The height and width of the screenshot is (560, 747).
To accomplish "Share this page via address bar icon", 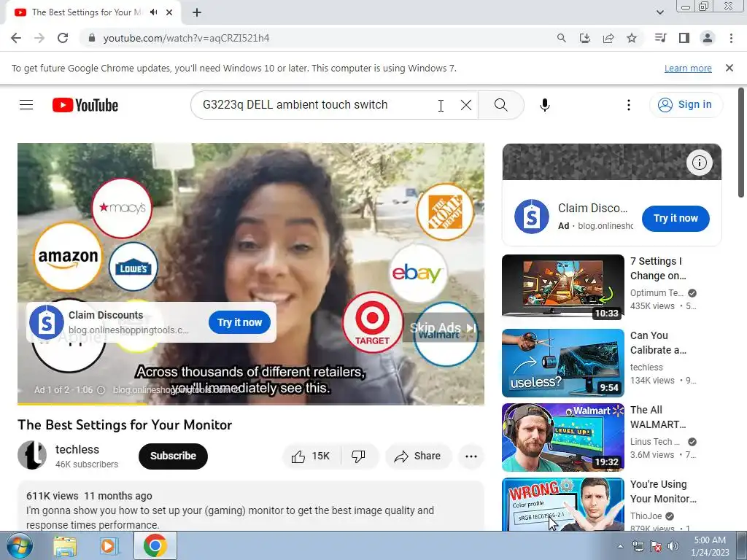I will tap(608, 38).
